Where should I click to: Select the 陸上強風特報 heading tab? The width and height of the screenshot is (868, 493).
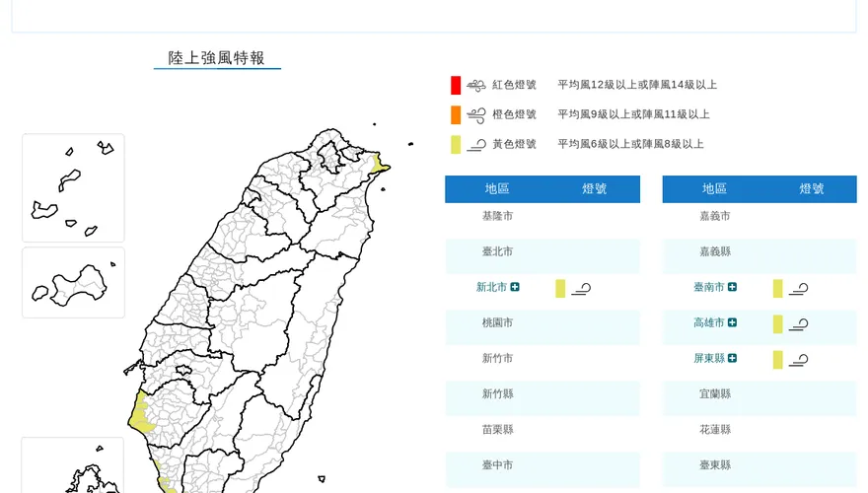click(217, 58)
